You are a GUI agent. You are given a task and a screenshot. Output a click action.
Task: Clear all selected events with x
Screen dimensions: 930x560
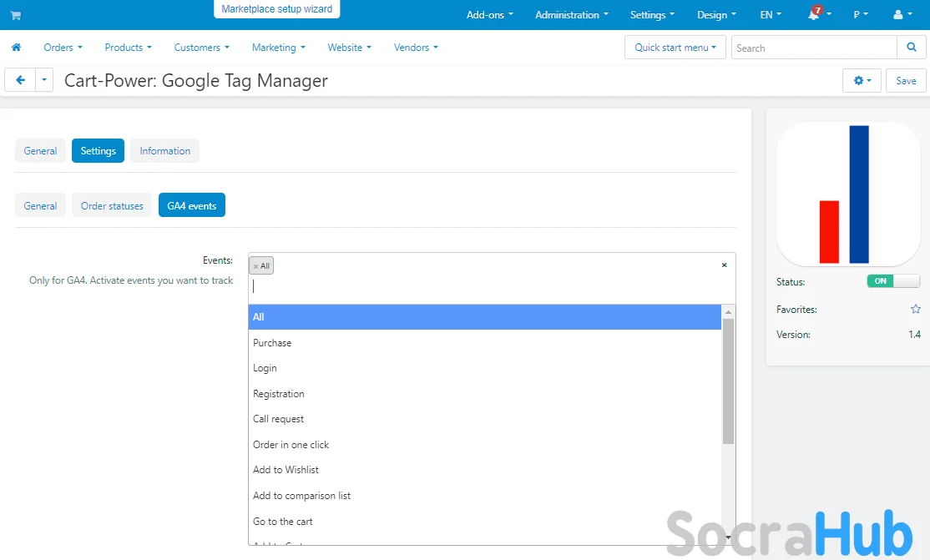[x=724, y=265]
